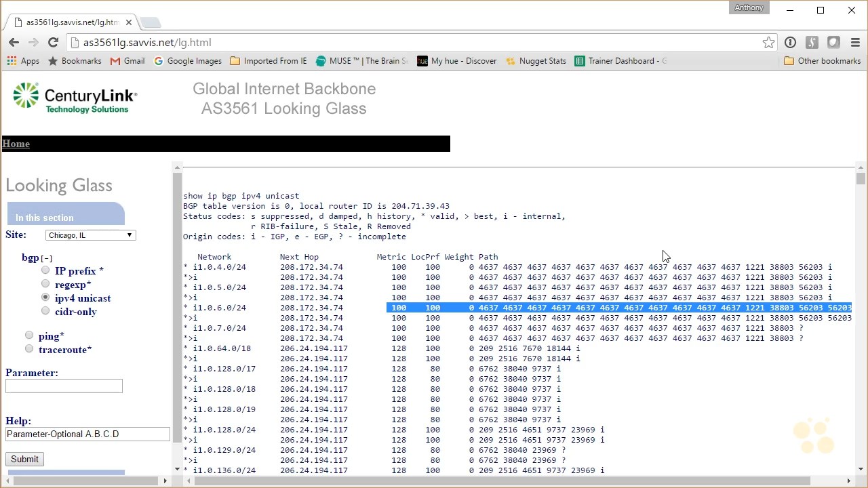Viewport: 868px width, 488px height.
Task: Open the Site dropdown showing Chicago, IL
Action: pos(91,235)
